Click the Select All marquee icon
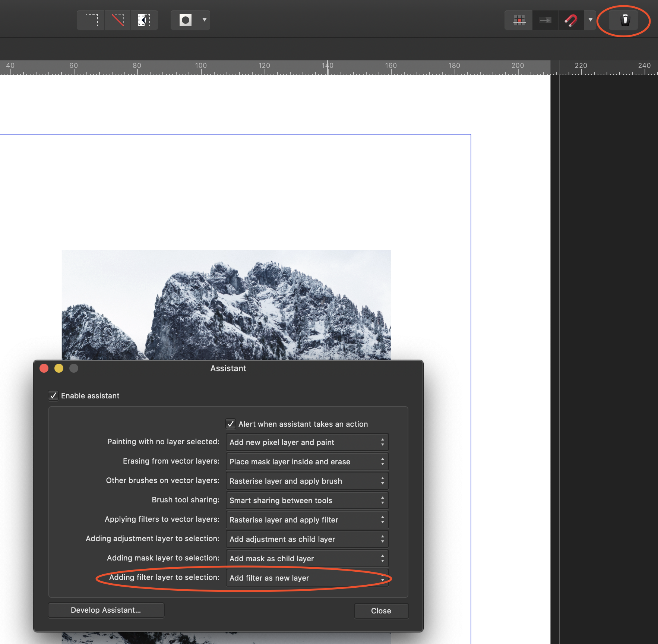 (x=91, y=20)
